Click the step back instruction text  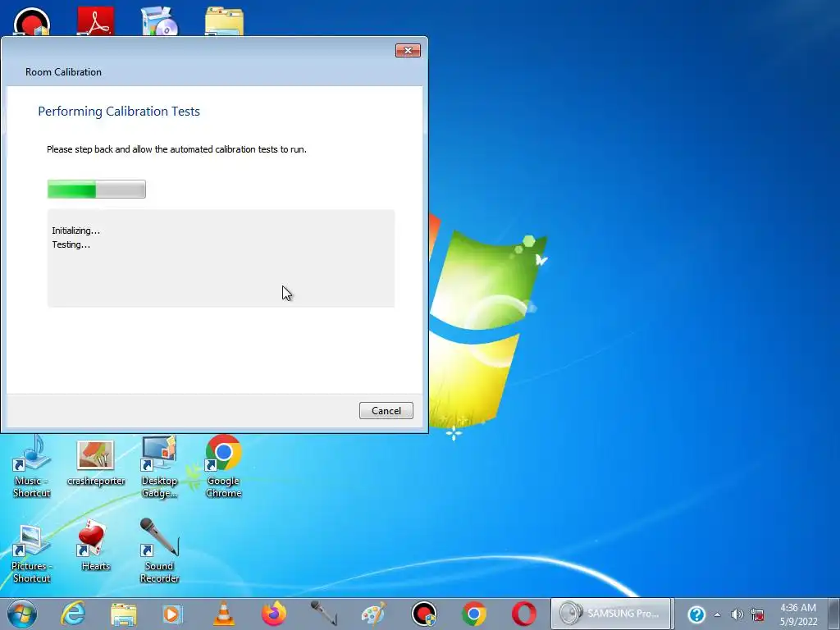[x=176, y=149]
